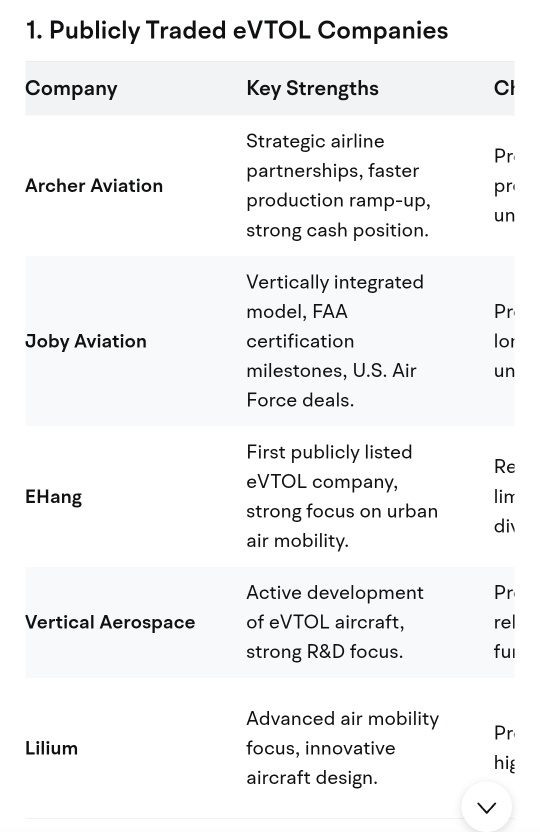Click Lilium's truncated third-column cell
The height and width of the screenshot is (832, 540).
pos(504,748)
